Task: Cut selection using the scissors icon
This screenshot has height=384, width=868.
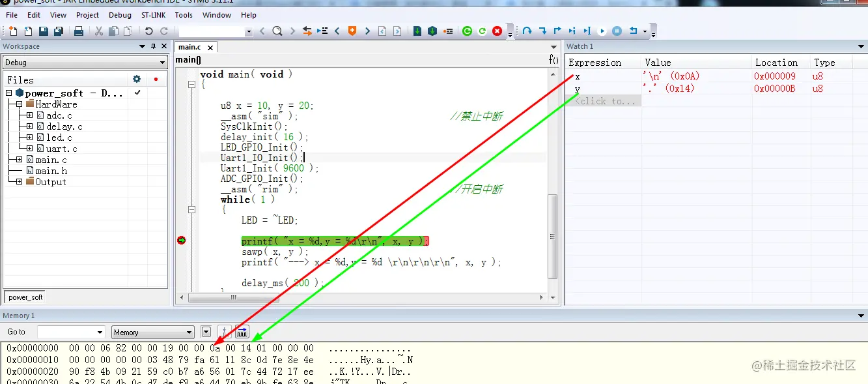Action: tap(99, 31)
